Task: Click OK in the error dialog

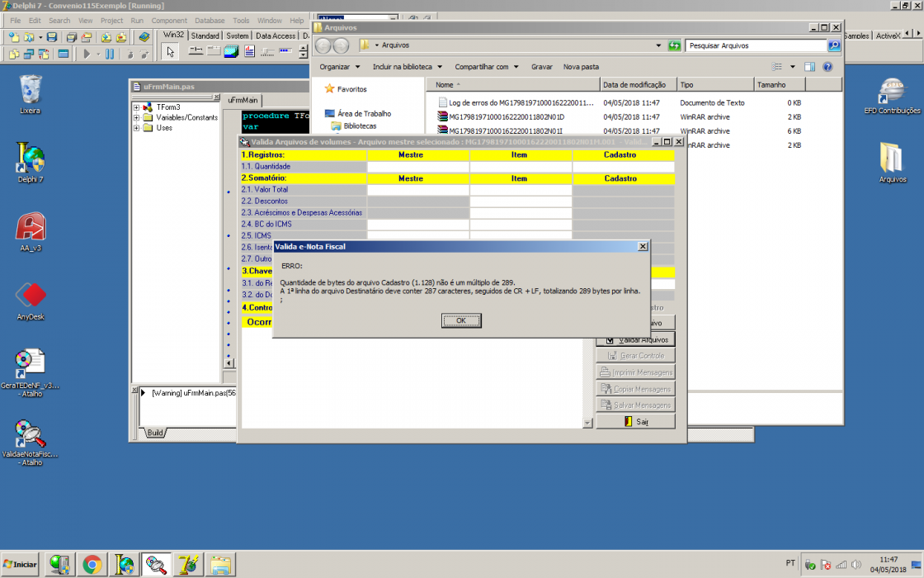Action: click(x=461, y=320)
